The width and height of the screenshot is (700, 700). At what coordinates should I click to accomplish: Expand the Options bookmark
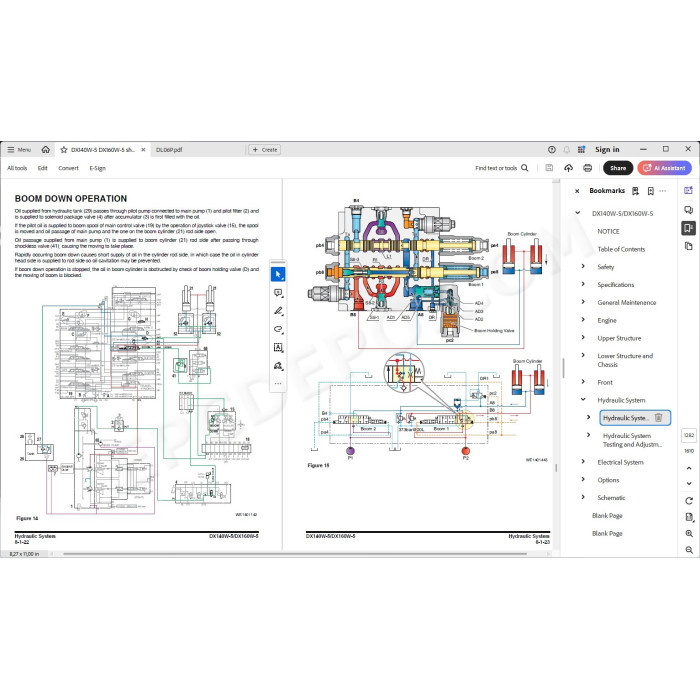click(583, 479)
